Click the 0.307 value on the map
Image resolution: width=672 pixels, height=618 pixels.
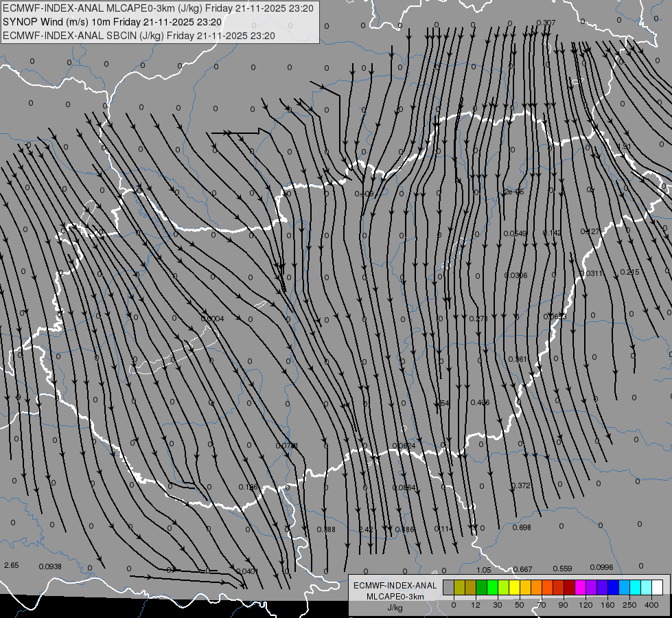coord(546,23)
